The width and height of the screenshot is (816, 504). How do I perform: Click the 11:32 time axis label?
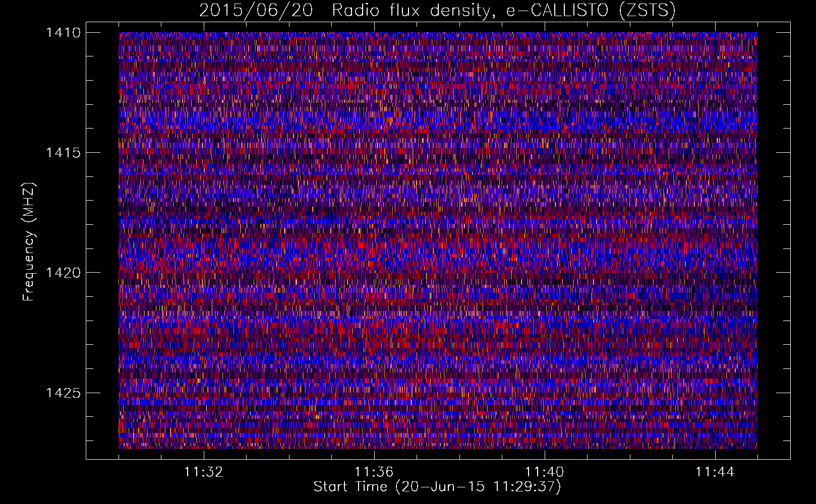tap(203, 472)
